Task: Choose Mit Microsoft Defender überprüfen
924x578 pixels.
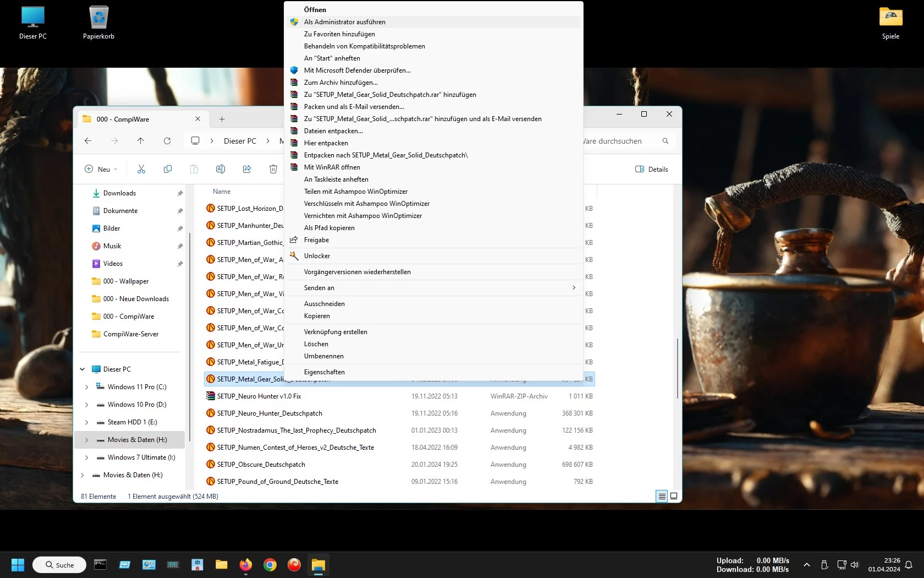Action: pos(433,70)
